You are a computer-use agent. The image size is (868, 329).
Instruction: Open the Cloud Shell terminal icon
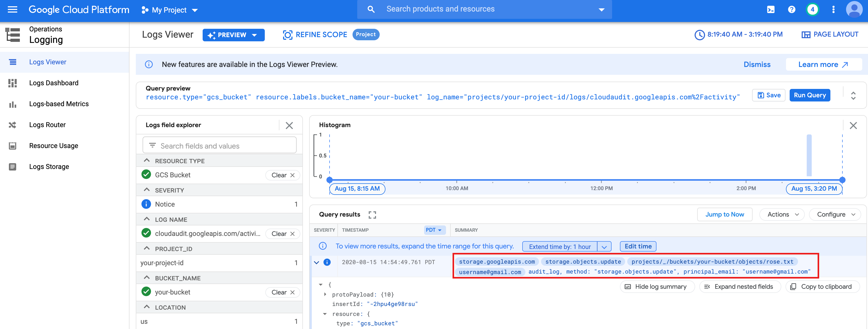pos(770,10)
